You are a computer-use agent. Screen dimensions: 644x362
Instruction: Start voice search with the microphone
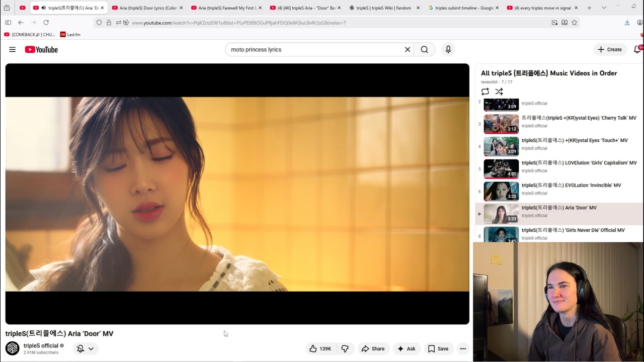(448, 49)
